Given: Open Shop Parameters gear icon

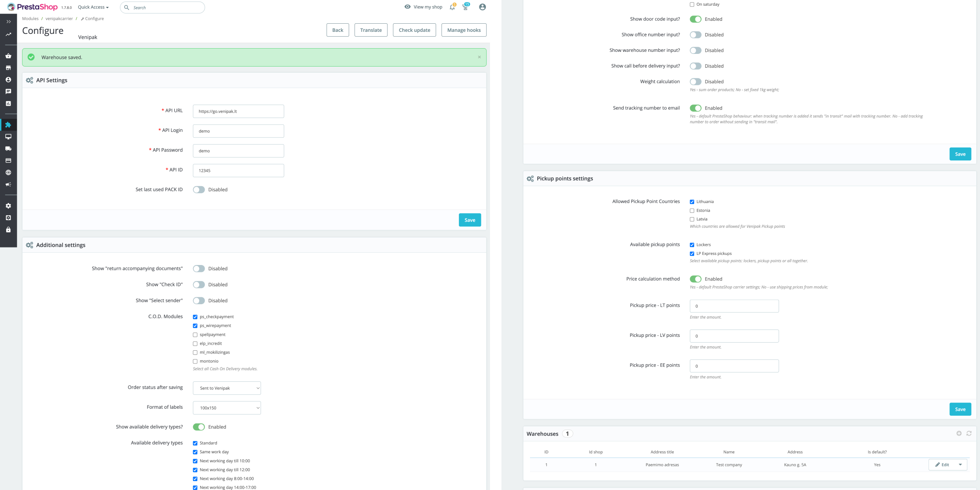Looking at the screenshot, I should [x=8, y=206].
